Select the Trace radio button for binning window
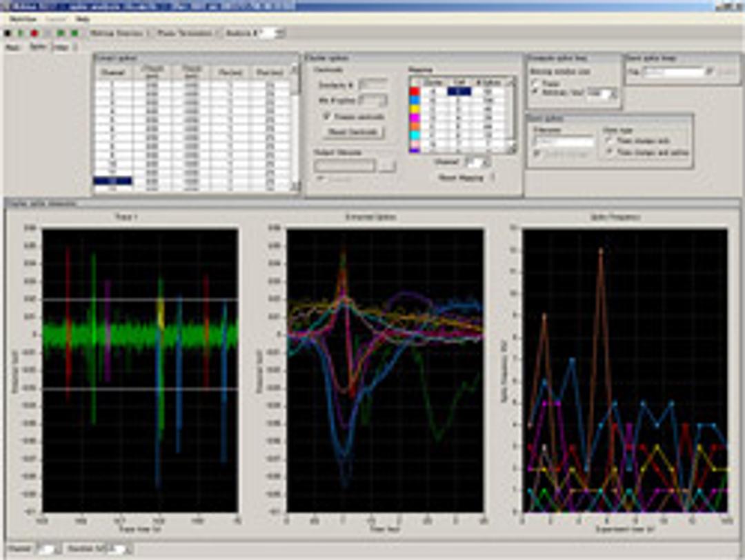This screenshot has width=745, height=560. coord(534,83)
